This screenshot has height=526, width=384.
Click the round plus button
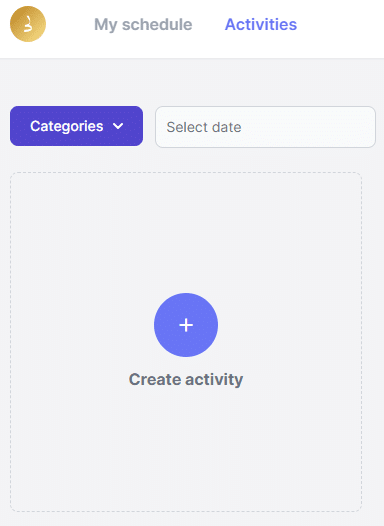tap(186, 325)
